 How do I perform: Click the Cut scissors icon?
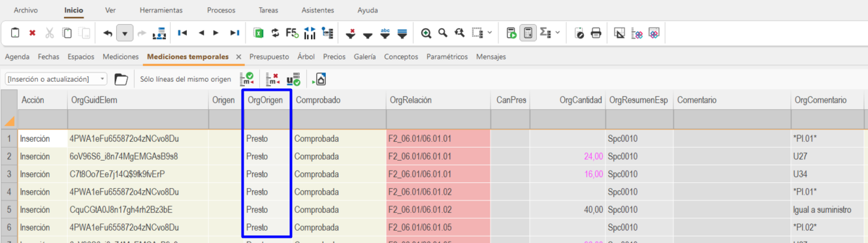click(50, 33)
